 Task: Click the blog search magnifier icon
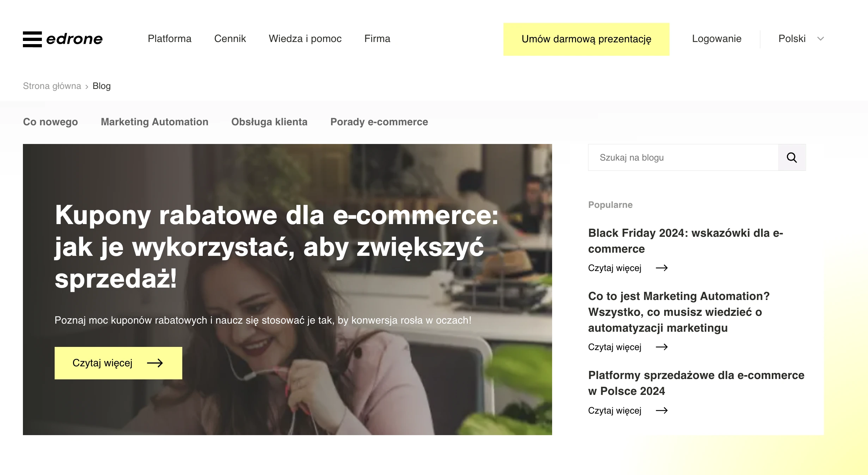coord(792,157)
